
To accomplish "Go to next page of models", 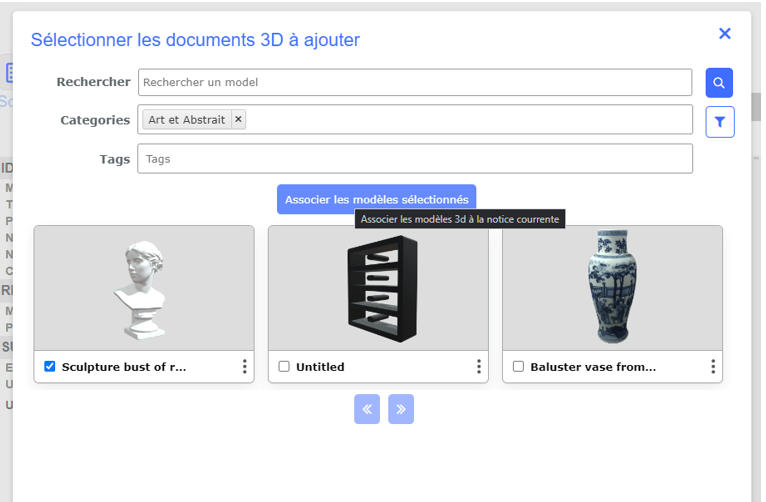I will tap(401, 409).
